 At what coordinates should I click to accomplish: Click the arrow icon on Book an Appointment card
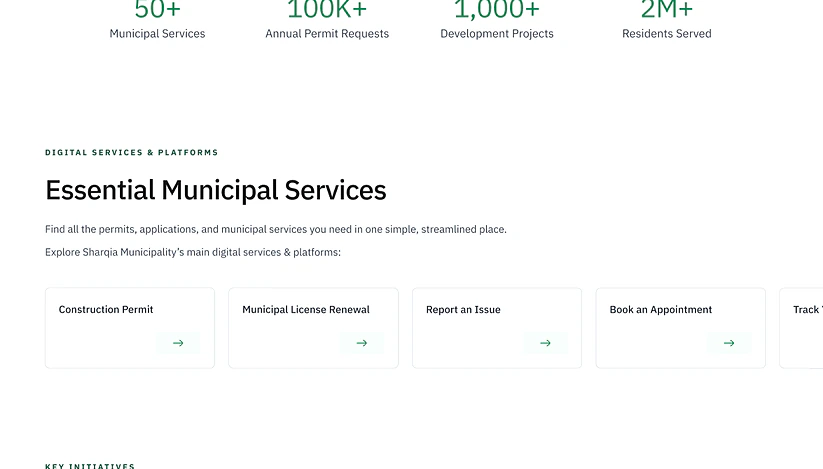(x=729, y=343)
